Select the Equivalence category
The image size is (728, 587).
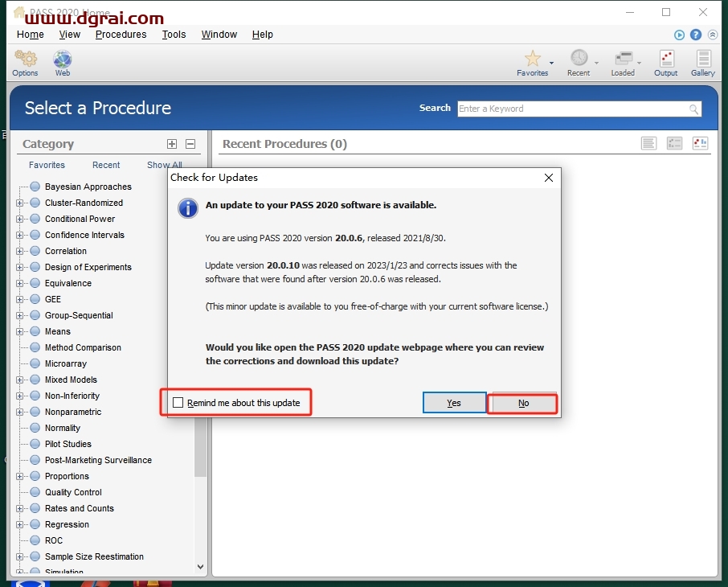coord(68,284)
